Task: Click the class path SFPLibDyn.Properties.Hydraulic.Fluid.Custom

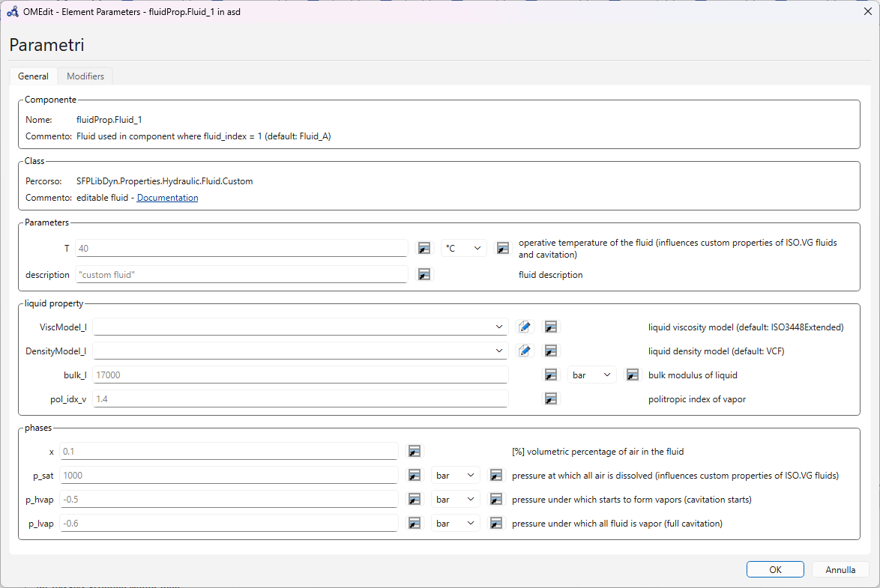Action: pos(164,181)
